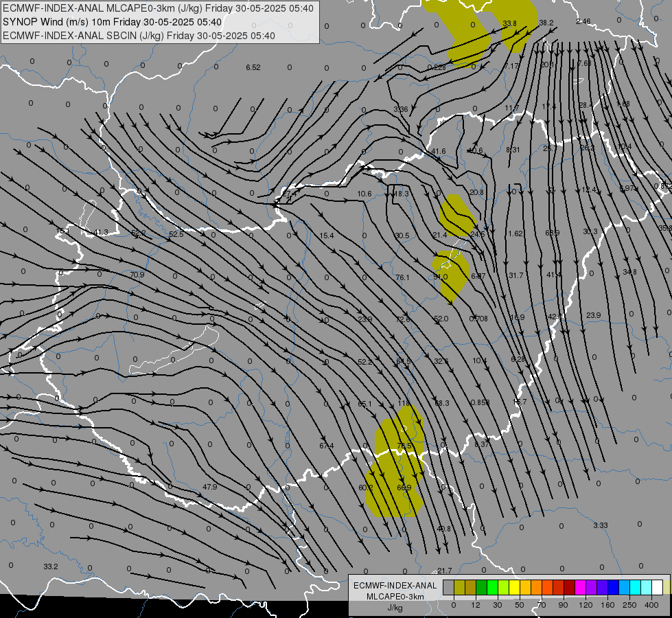Click the map value 20.8
672x618 pixels.
click(476, 192)
